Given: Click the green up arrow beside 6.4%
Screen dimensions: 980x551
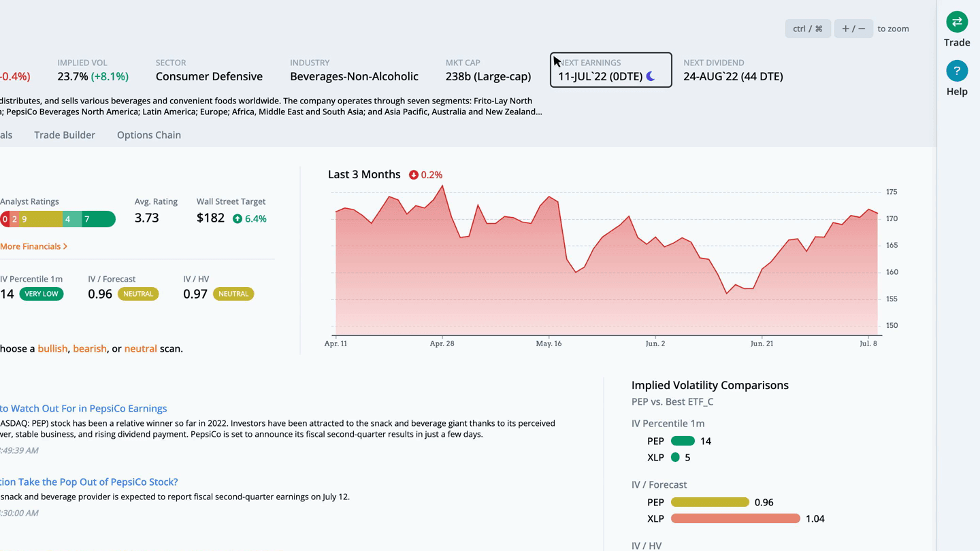Looking at the screenshot, I should 238,218.
